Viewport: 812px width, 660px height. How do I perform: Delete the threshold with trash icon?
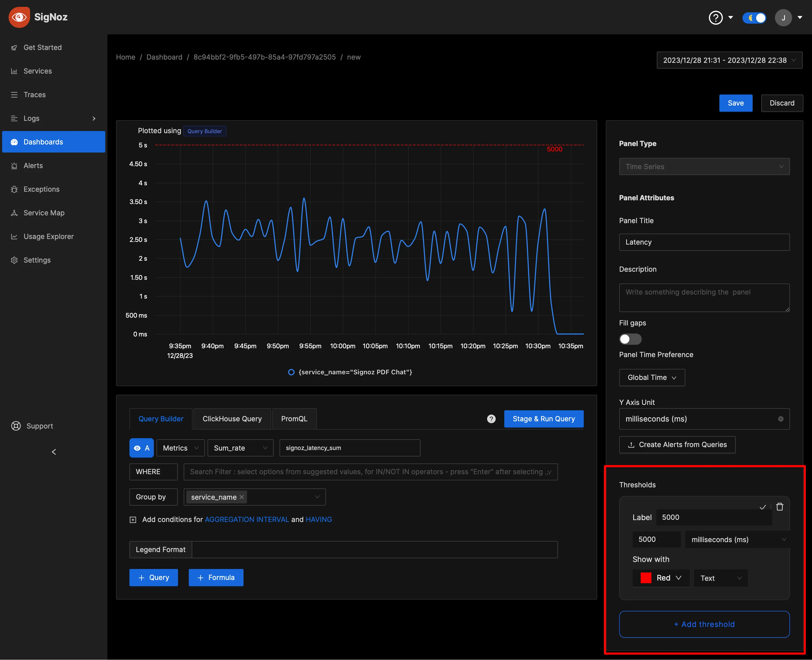779,507
